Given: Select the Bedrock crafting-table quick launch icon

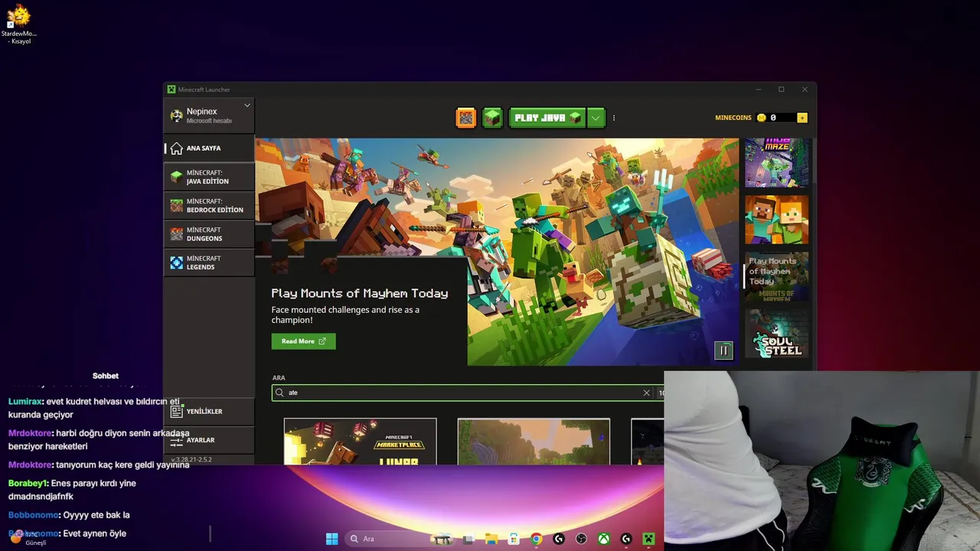Looking at the screenshot, I should [465, 118].
